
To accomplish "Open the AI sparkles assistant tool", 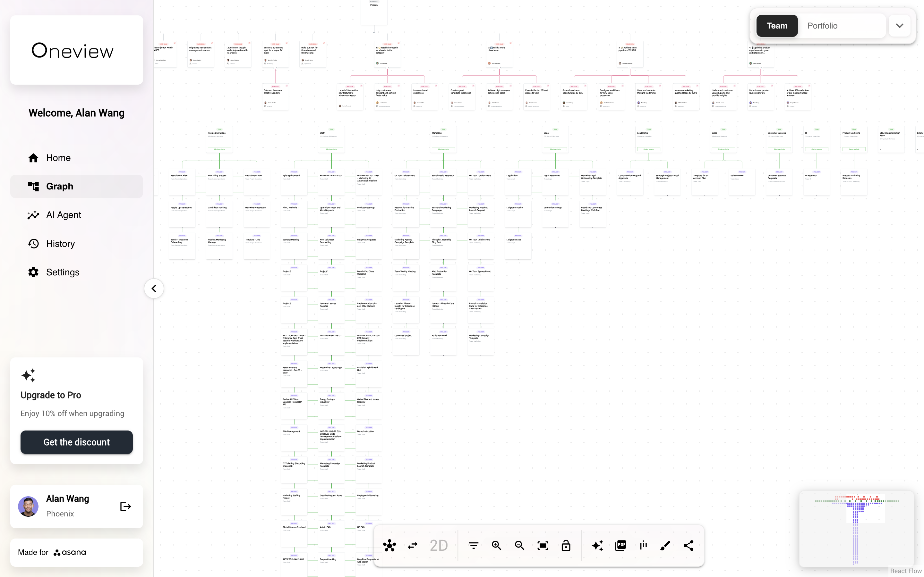I will [x=597, y=545].
